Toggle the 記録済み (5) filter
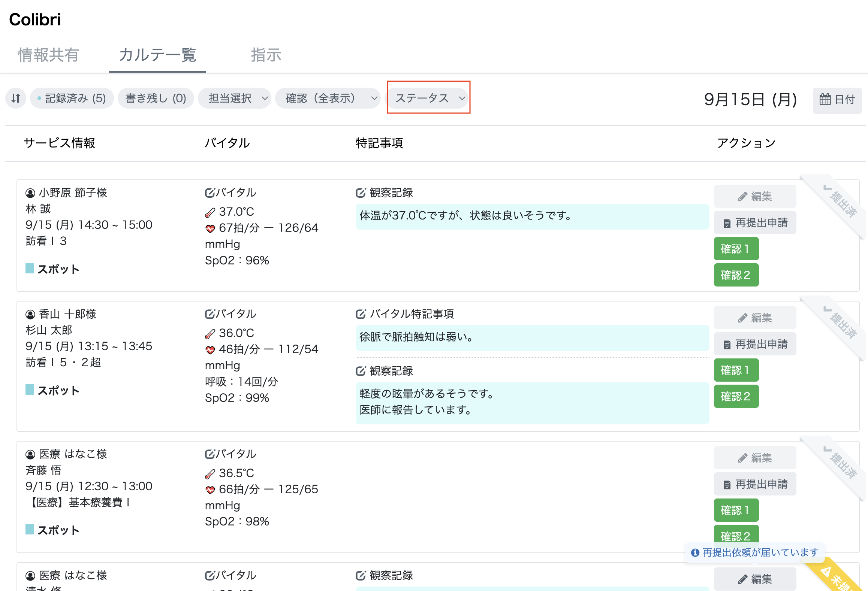 tap(72, 98)
